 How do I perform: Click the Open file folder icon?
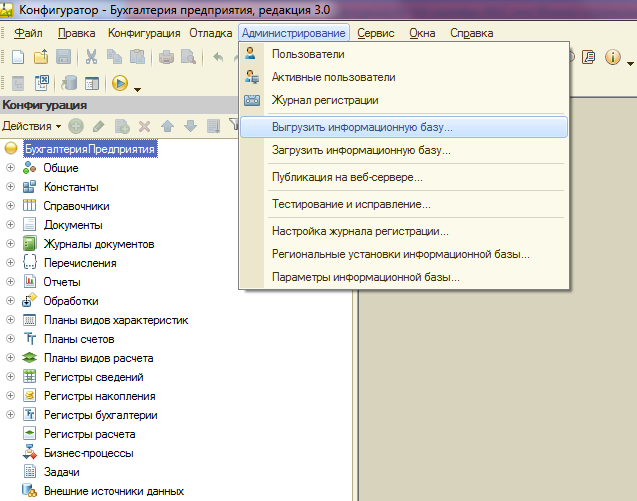[40, 57]
